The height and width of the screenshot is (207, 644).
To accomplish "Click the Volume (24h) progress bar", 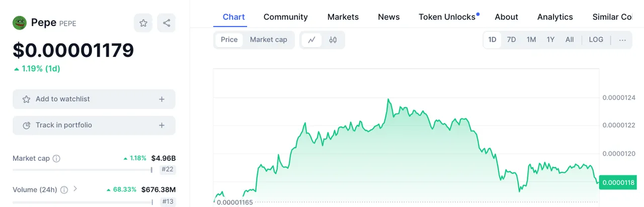I will [x=83, y=202].
